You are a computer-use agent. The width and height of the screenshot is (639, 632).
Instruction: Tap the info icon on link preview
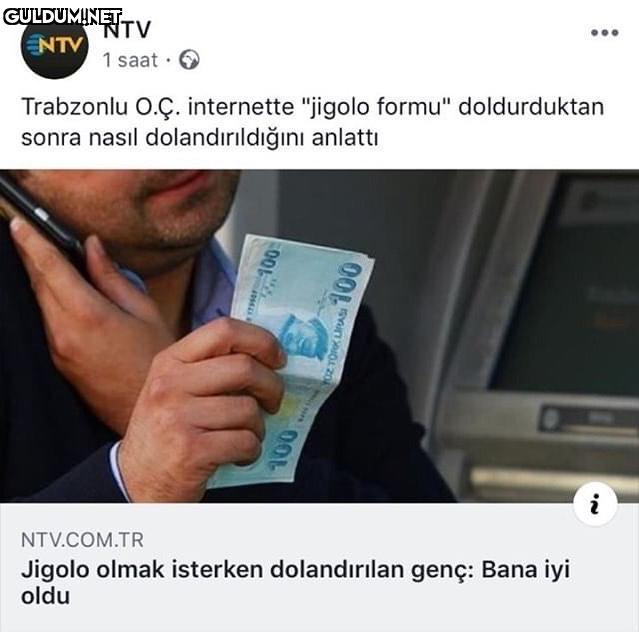coord(595,504)
